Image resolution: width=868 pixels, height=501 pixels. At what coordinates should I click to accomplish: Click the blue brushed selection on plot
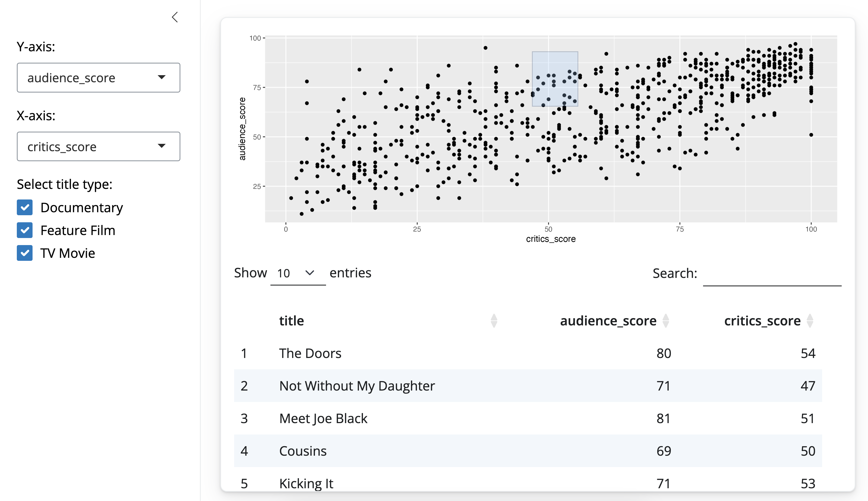(x=555, y=79)
